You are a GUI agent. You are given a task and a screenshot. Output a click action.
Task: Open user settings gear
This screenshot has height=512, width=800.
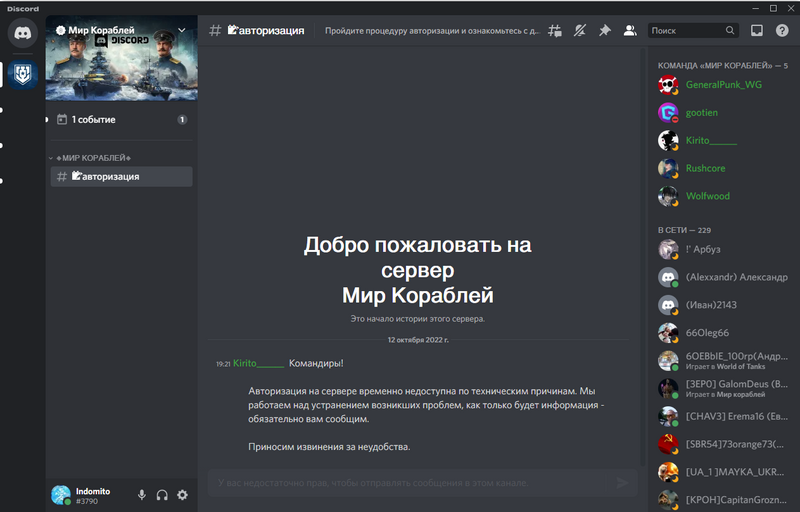pos(182,495)
